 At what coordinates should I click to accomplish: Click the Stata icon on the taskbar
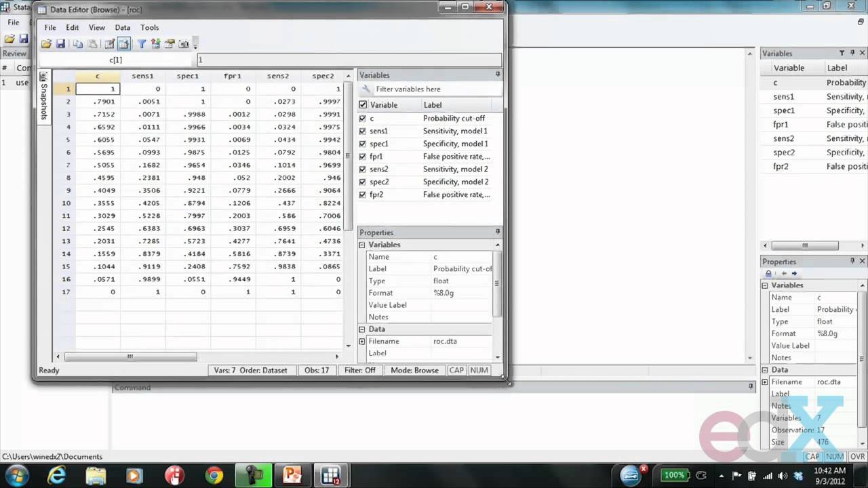click(x=331, y=475)
